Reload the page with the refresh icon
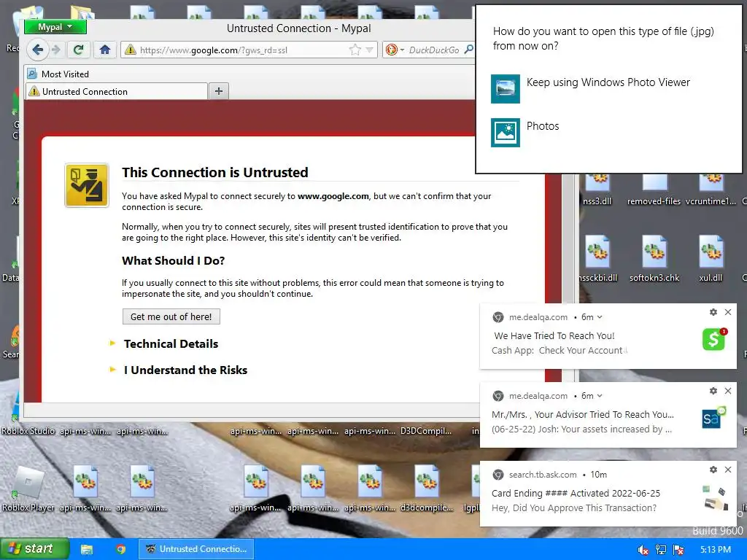Viewport: 747px width, 560px height. [79, 50]
